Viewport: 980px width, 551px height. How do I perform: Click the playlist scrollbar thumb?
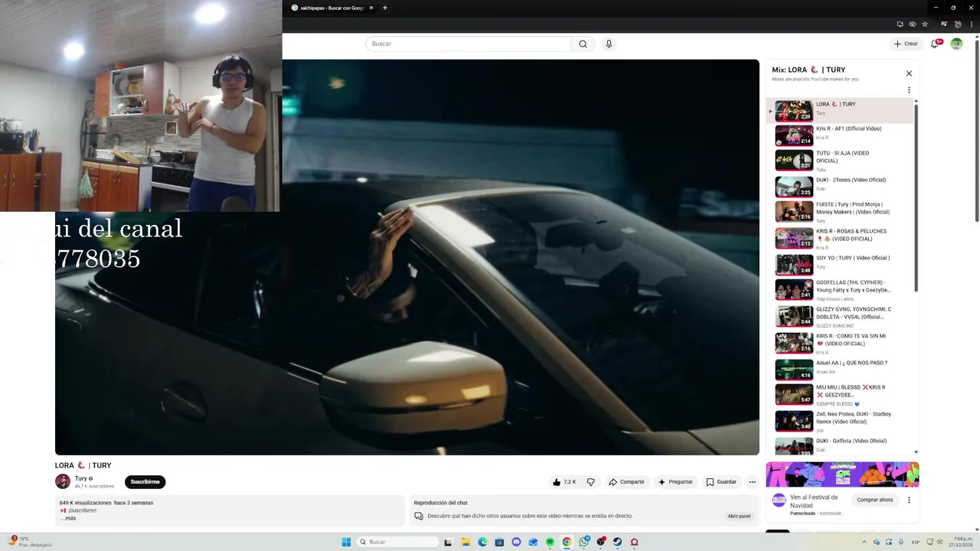click(x=916, y=197)
